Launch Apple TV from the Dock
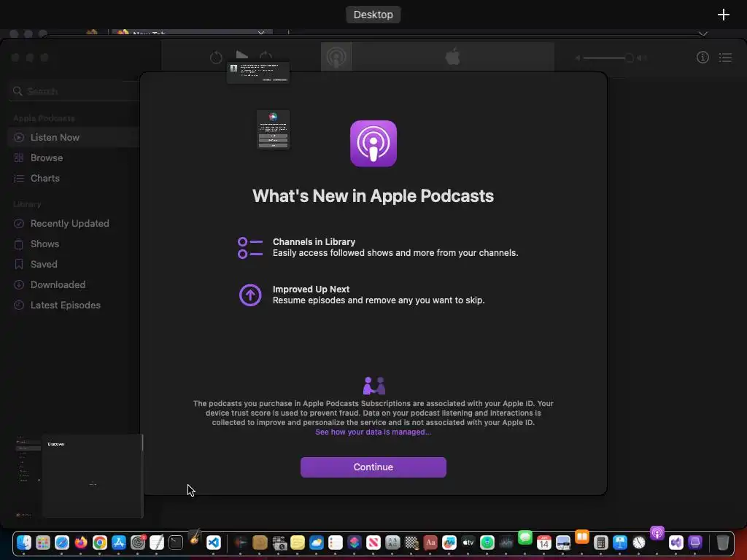This screenshot has height=560, width=747. [468, 542]
